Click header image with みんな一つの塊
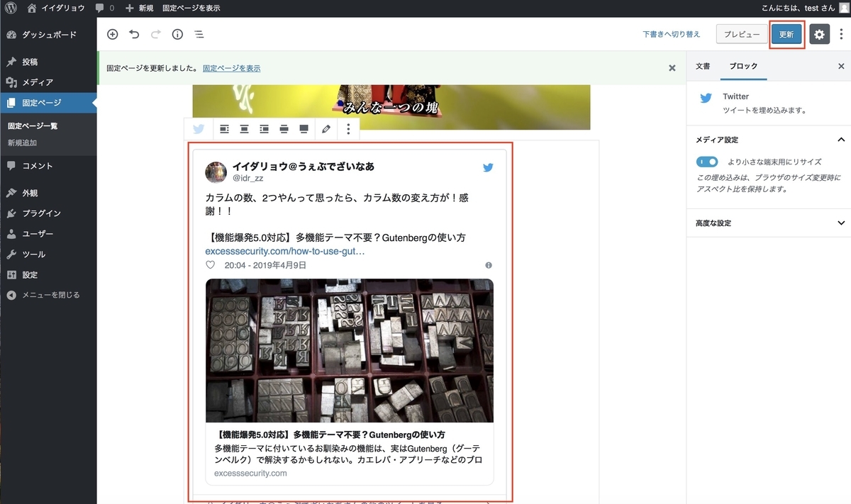The image size is (851, 504). click(391, 107)
